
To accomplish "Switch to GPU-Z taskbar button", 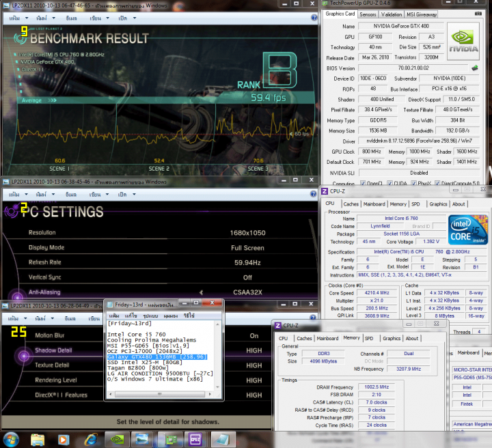I will click(170, 439).
